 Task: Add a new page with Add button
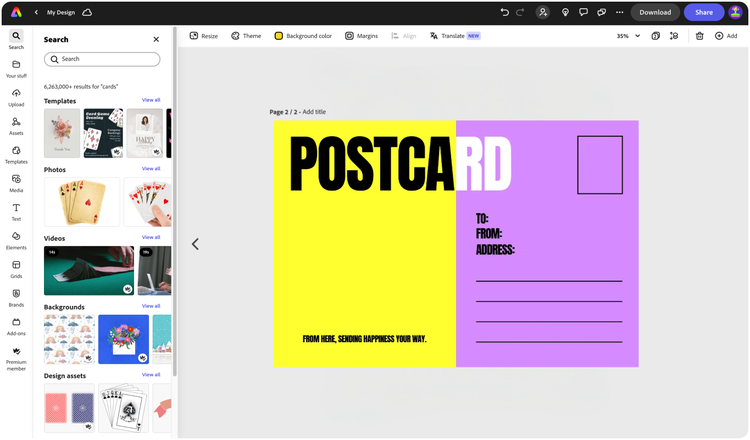click(x=726, y=36)
